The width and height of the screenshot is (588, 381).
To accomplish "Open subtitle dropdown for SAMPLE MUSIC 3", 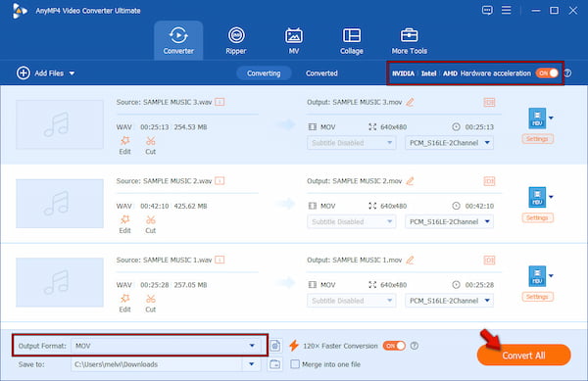I will (352, 143).
